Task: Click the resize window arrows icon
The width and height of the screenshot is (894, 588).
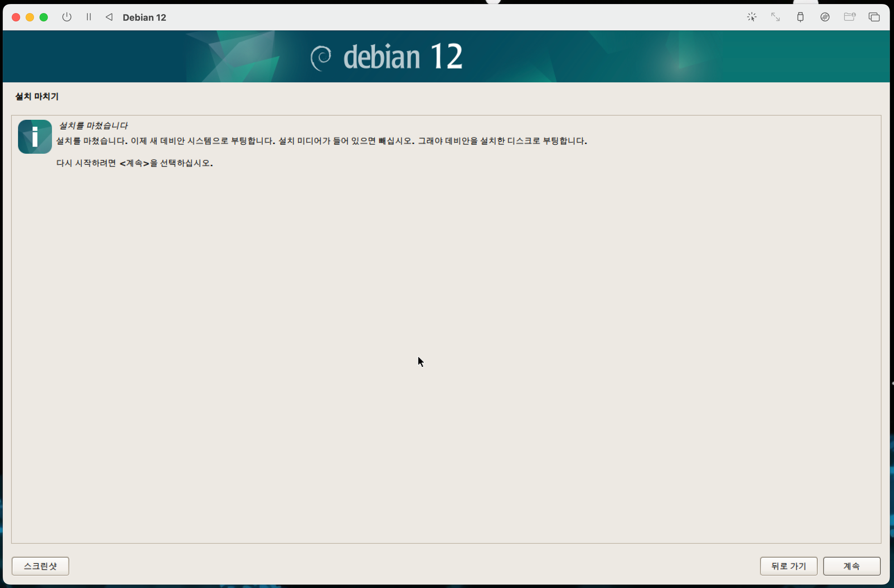Action: 776,17
